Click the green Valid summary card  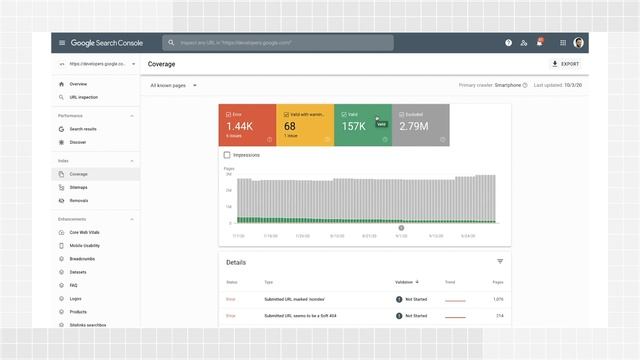tap(363, 125)
